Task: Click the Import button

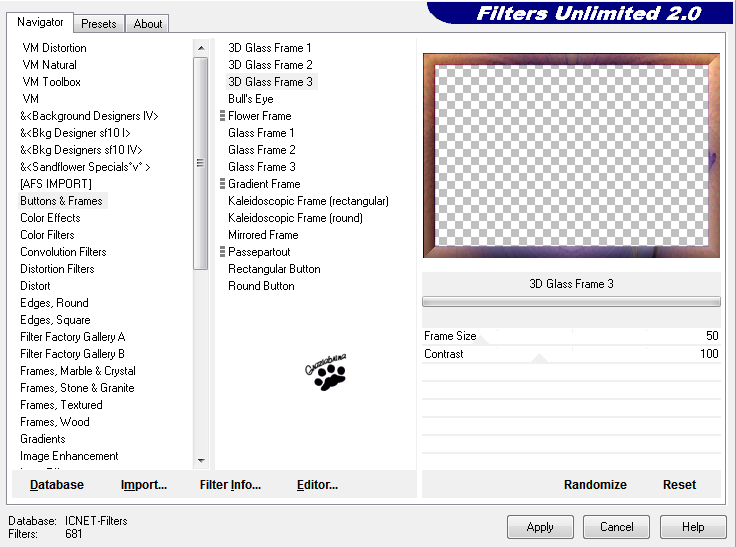Action: [x=144, y=485]
